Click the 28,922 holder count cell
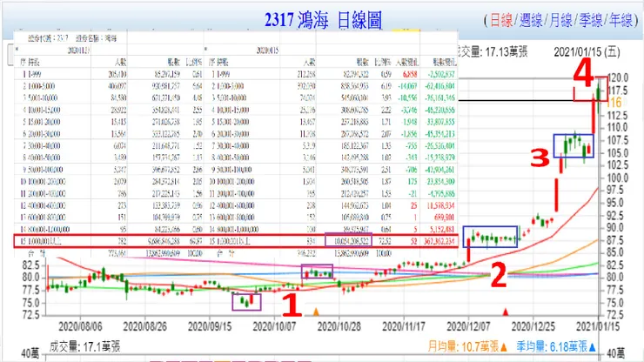The width and height of the screenshot is (644, 362). pos(118,111)
